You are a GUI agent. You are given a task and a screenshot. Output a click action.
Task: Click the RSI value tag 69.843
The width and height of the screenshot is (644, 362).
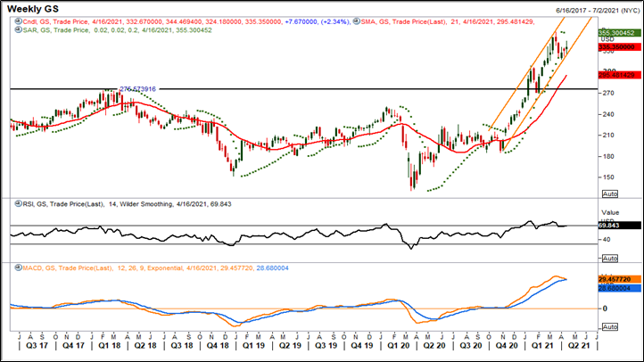(619, 226)
